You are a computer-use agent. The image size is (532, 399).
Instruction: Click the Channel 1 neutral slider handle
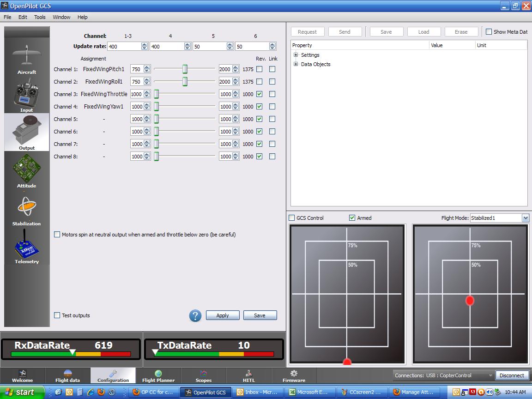(x=185, y=69)
